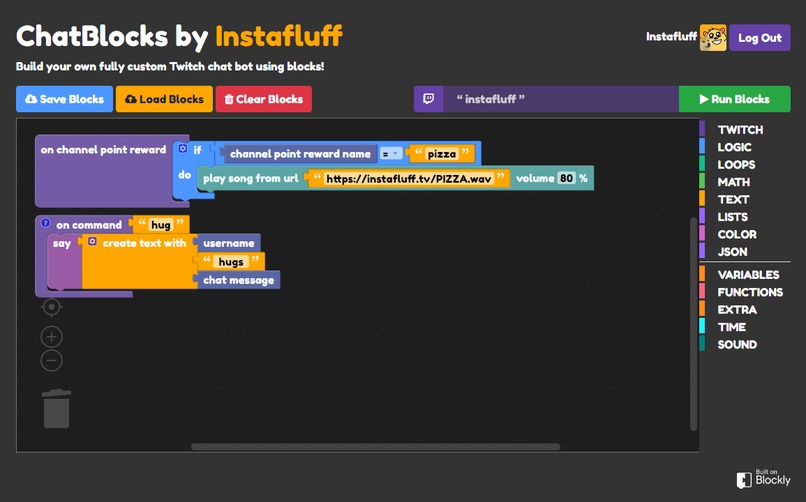Select the create text with block label
The width and height of the screenshot is (806, 502).
pos(144,243)
